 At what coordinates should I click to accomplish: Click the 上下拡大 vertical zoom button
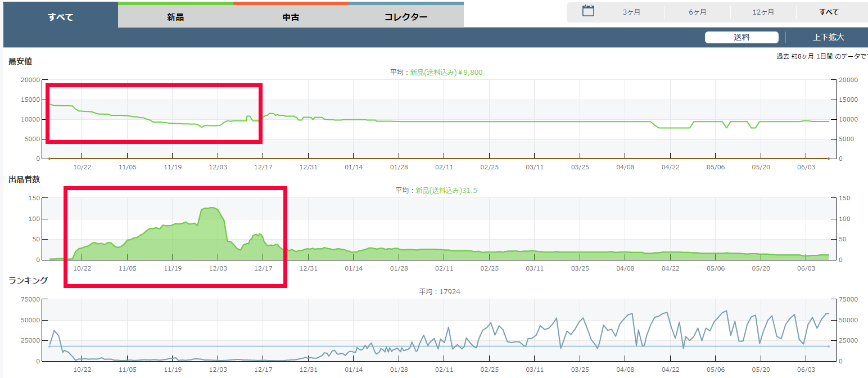pos(828,38)
